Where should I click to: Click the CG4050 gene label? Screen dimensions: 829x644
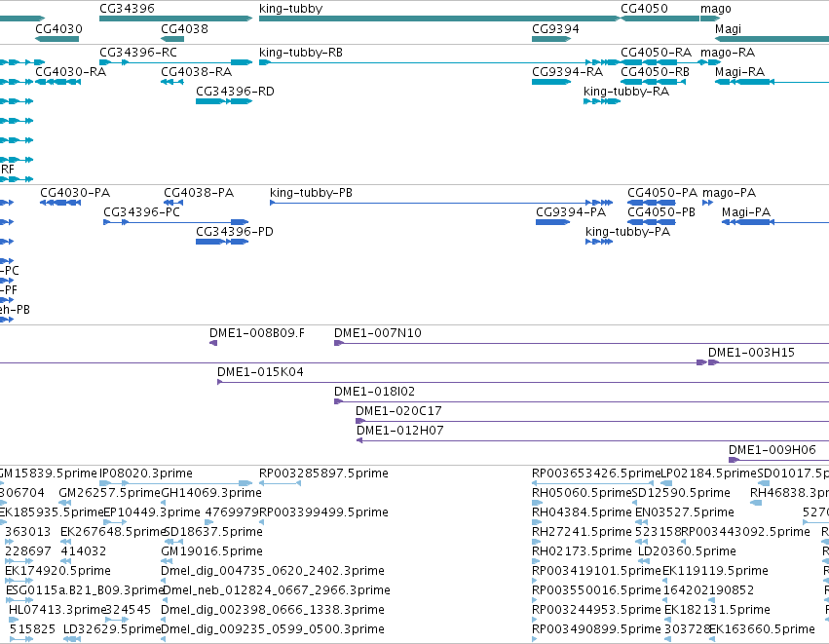[644, 9]
